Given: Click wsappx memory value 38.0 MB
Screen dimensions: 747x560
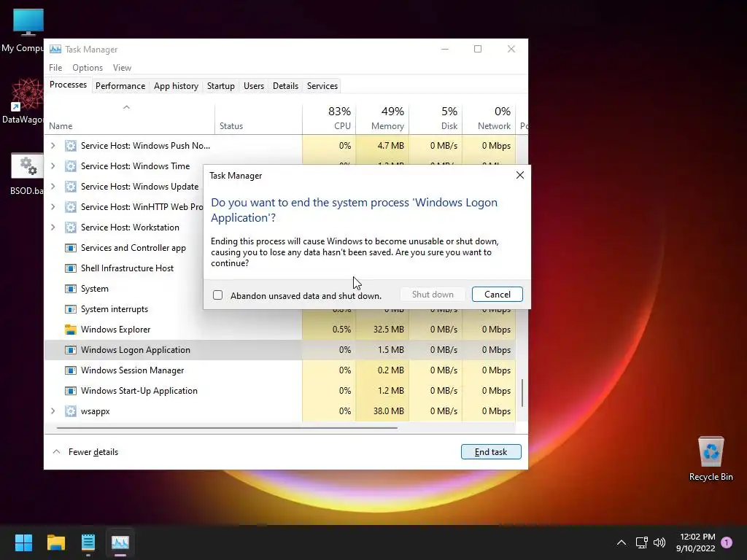Looking at the screenshot, I should [x=388, y=411].
